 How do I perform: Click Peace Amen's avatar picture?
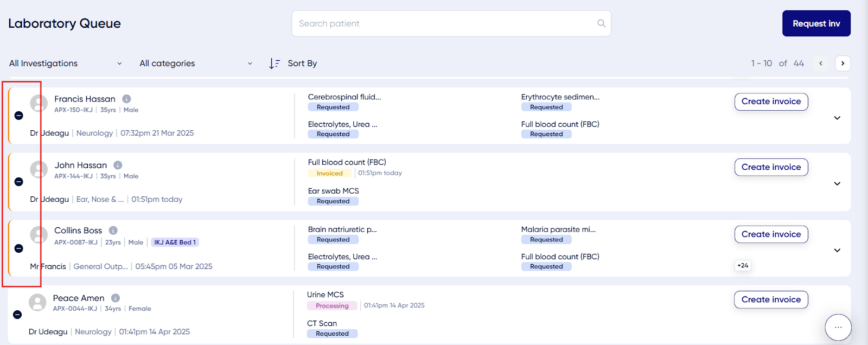(x=37, y=302)
